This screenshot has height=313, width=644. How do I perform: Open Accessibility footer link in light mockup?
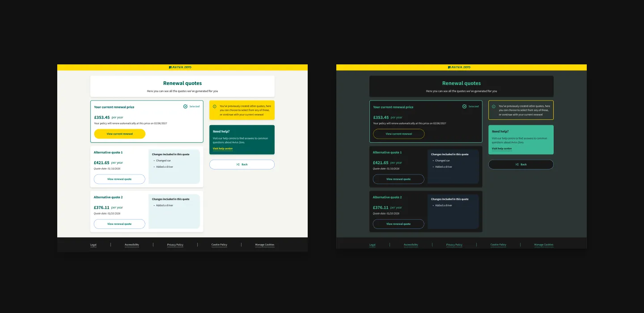[132, 245]
